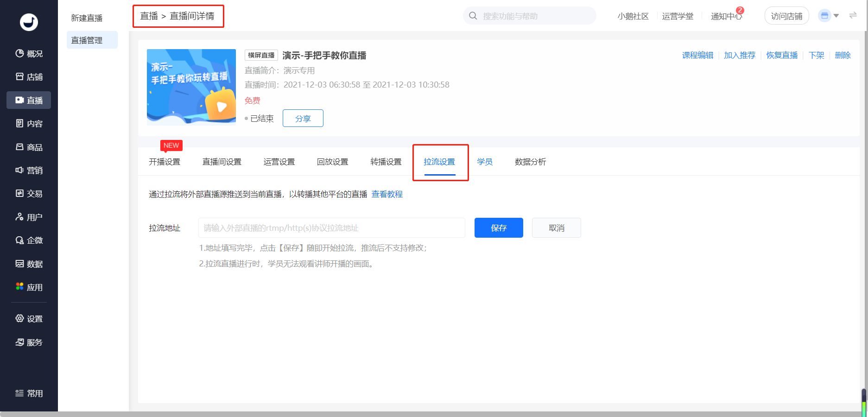This screenshot has height=417, width=868.
Task: Open the 查看教程 tutorial link
Action: (x=387, y=194)
